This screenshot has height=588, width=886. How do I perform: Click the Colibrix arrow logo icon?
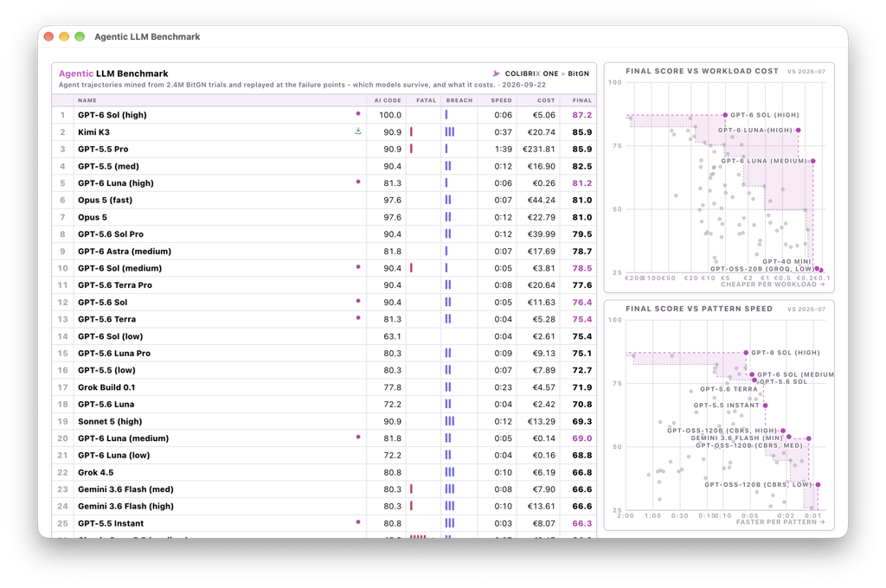click(x=496, y=73)
